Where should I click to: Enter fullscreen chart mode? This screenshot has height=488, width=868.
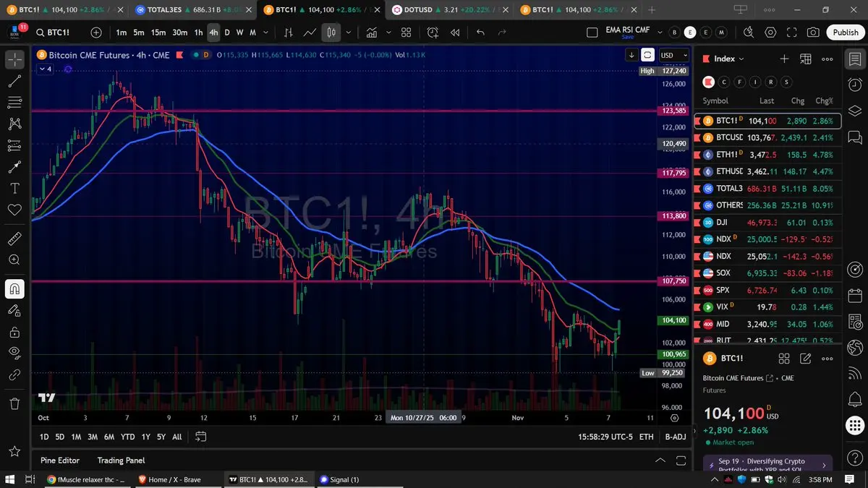[792, 33]
